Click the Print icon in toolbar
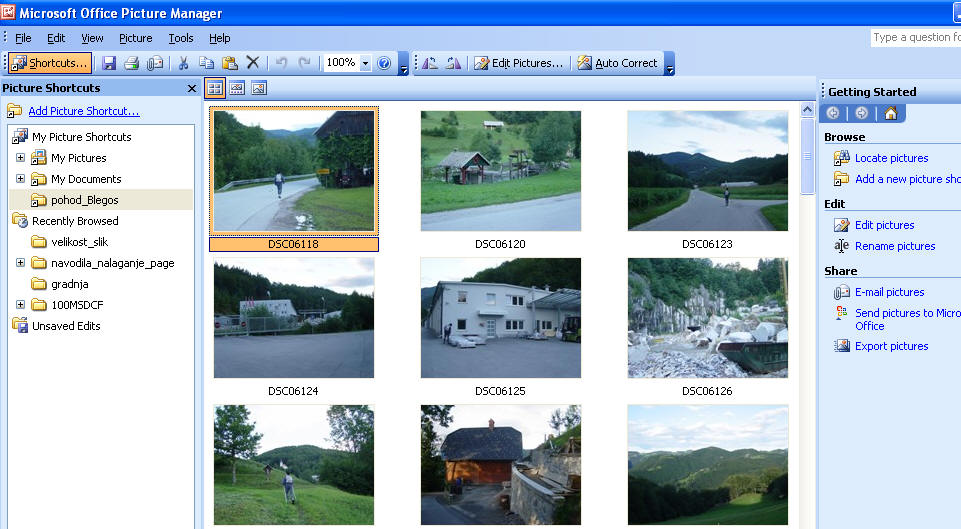Screen dimensions: 961x529 131,63
